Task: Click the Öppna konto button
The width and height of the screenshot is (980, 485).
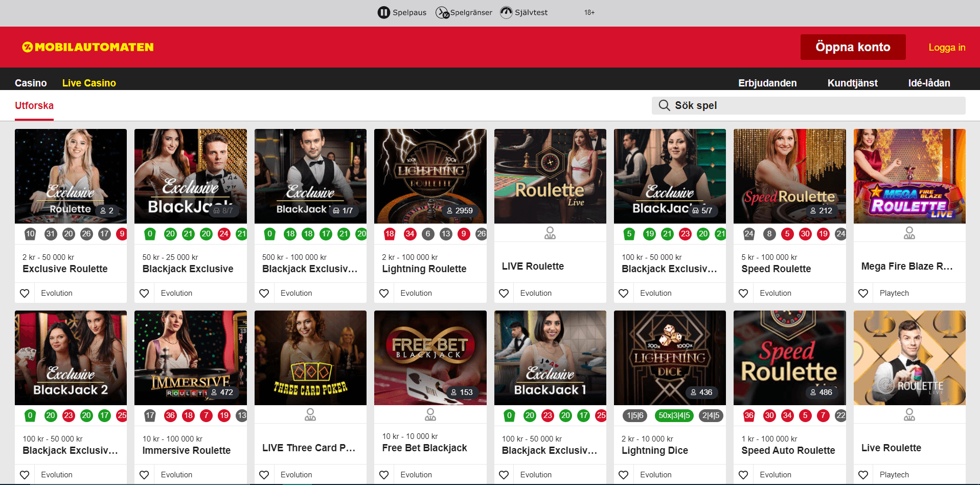Action: 853,47
